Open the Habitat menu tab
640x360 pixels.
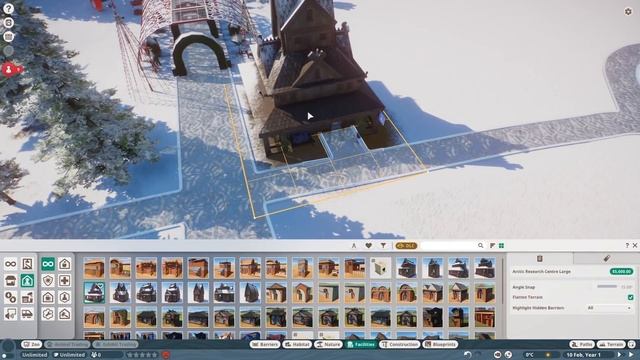tap(297, 344)
